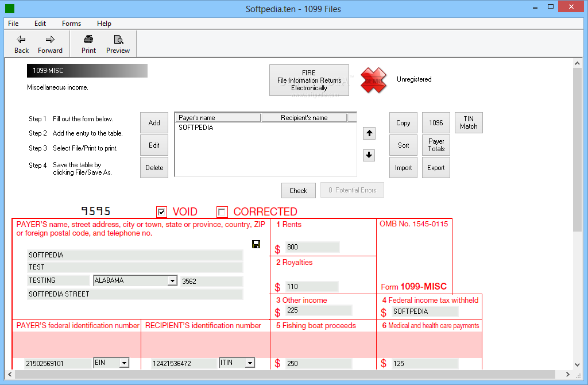Open the File menu
The image size is (588, 385).
[x=13, y=23]
